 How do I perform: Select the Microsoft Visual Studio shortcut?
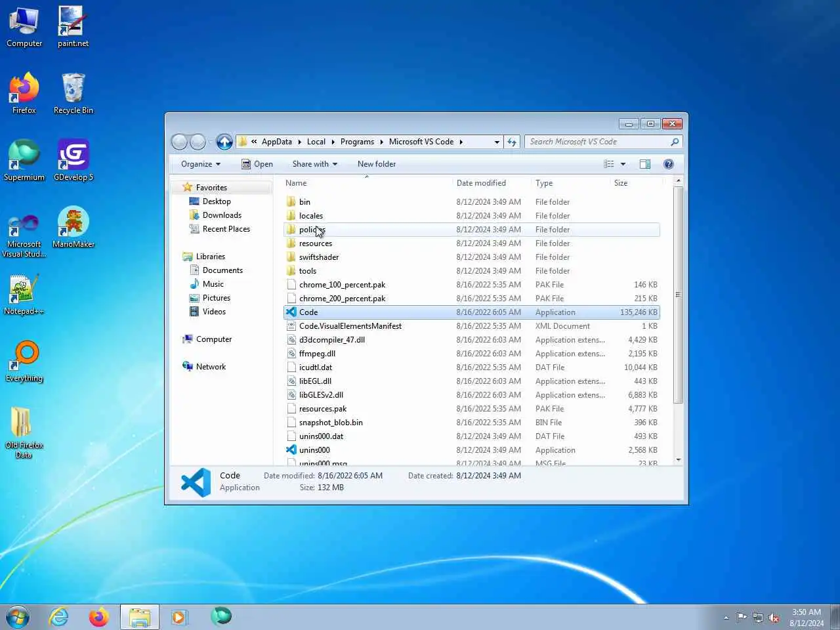point(24,235)
